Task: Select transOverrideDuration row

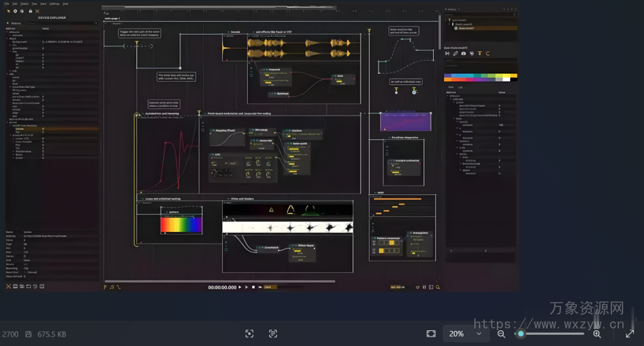Action: [x=52, y=97]
